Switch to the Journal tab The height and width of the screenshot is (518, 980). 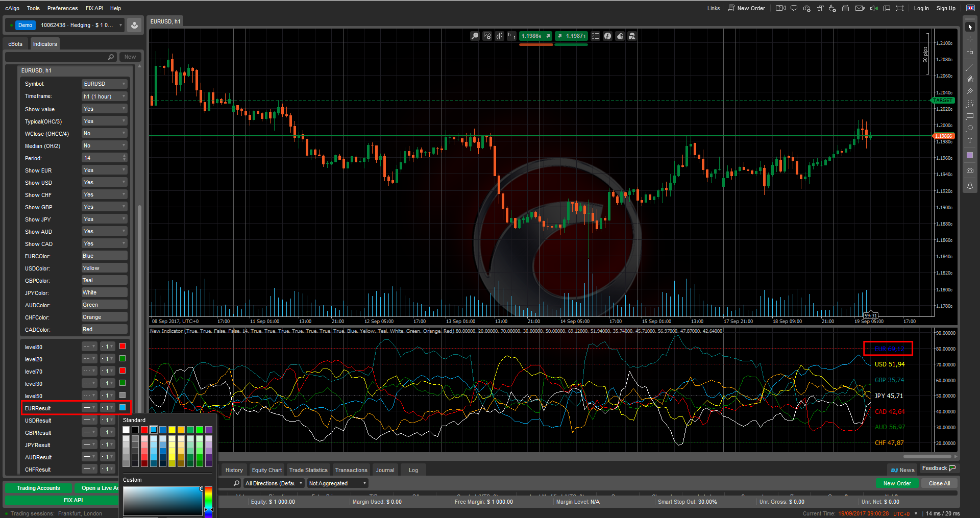coord(385,470)
